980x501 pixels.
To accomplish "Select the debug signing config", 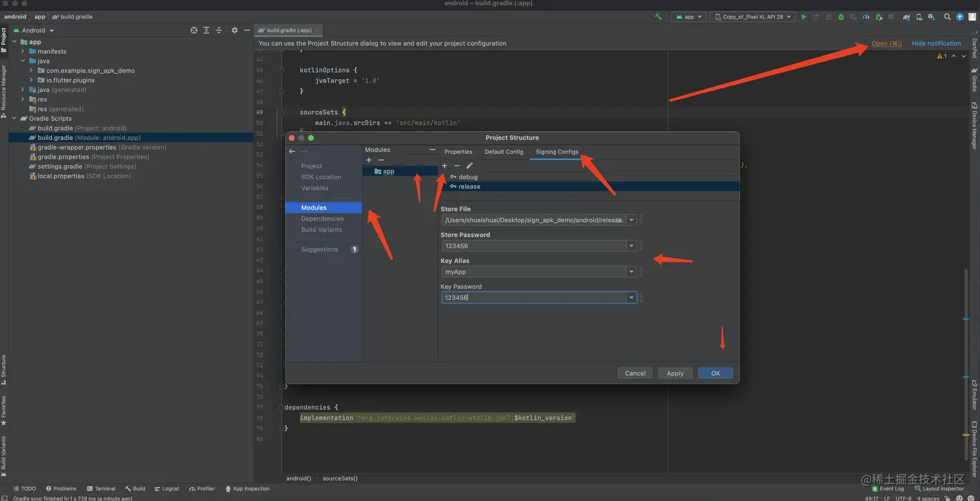I will (x=467, y=177).
